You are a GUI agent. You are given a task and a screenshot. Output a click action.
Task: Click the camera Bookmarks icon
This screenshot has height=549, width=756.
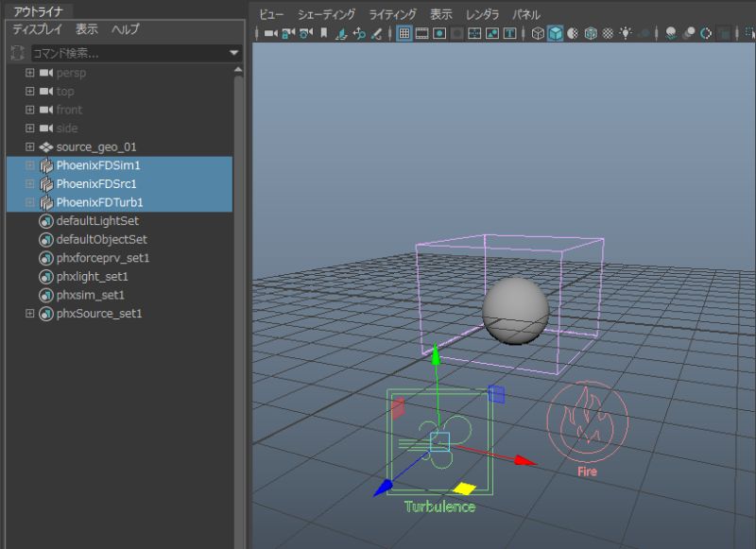[x=324, y=33]
